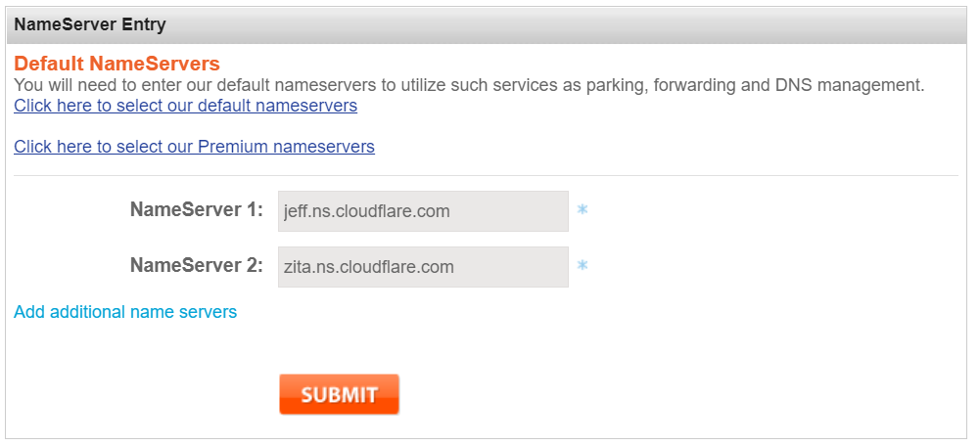The image size is (980, 446).
Task: Focus the NameServer 2 input field
Action: [x=423, y=267]
